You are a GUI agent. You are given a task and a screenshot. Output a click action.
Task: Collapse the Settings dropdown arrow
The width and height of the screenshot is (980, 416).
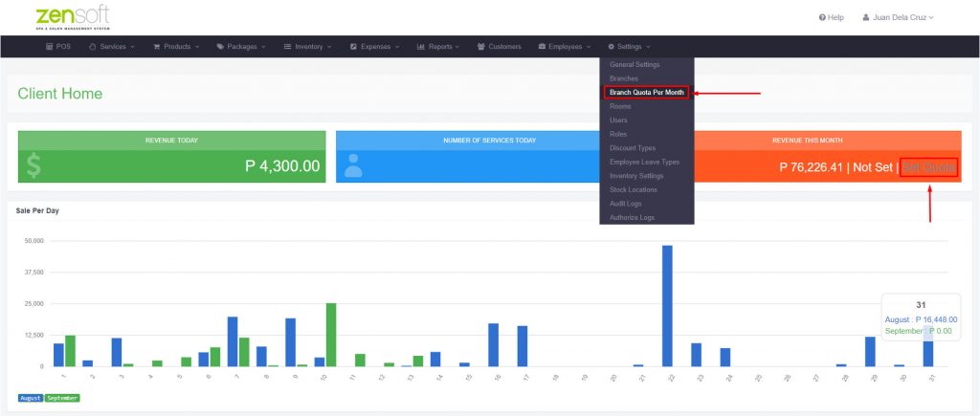click(x=648, y=47)
